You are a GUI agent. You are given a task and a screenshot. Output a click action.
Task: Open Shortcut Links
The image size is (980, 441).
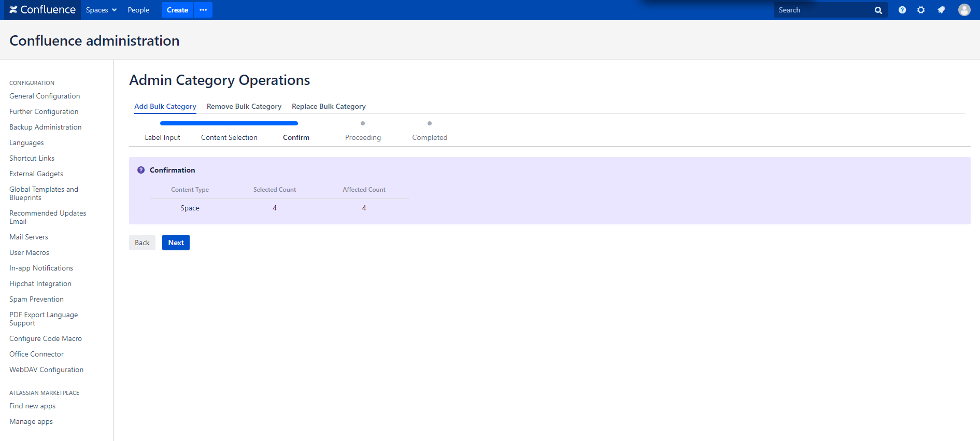32,158
